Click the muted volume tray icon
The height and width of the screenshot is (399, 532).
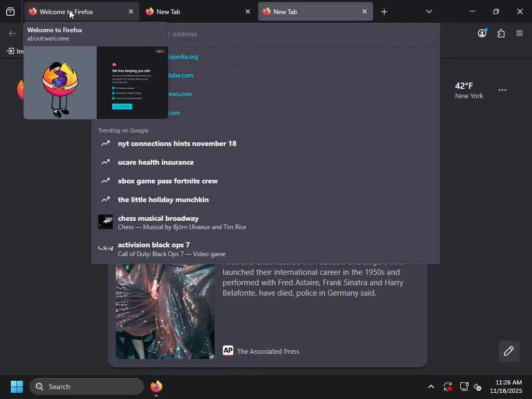[x=478, y=387]
